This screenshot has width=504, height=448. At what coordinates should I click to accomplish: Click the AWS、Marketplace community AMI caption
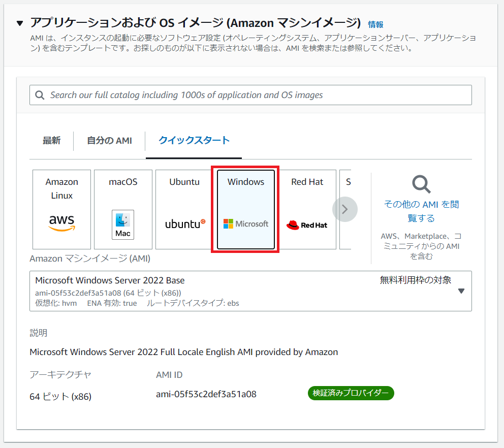421,246
